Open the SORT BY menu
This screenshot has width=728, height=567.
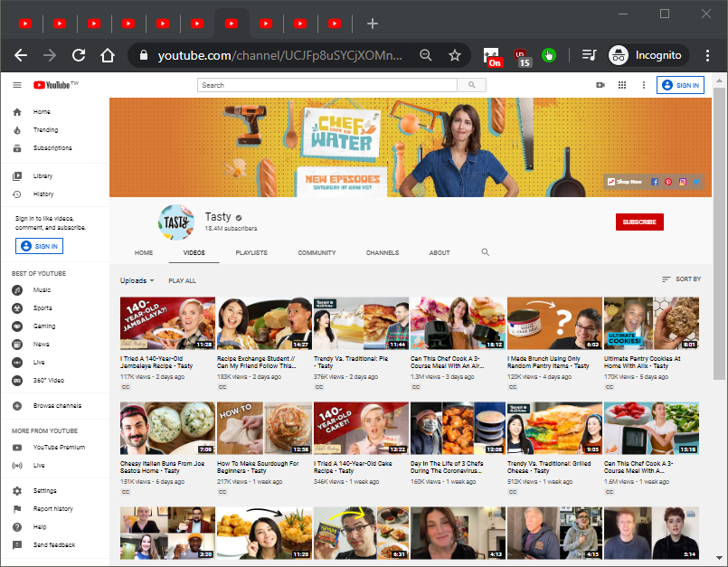681,279
